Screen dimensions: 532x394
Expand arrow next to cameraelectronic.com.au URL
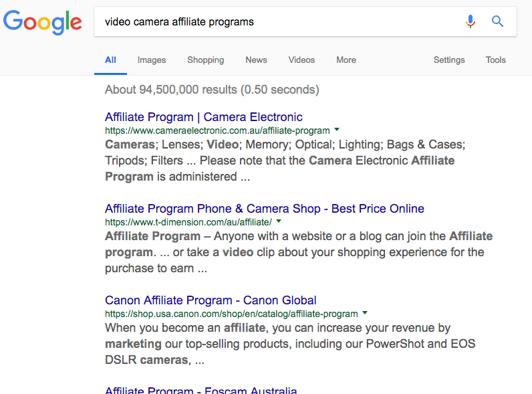(337, 129)
